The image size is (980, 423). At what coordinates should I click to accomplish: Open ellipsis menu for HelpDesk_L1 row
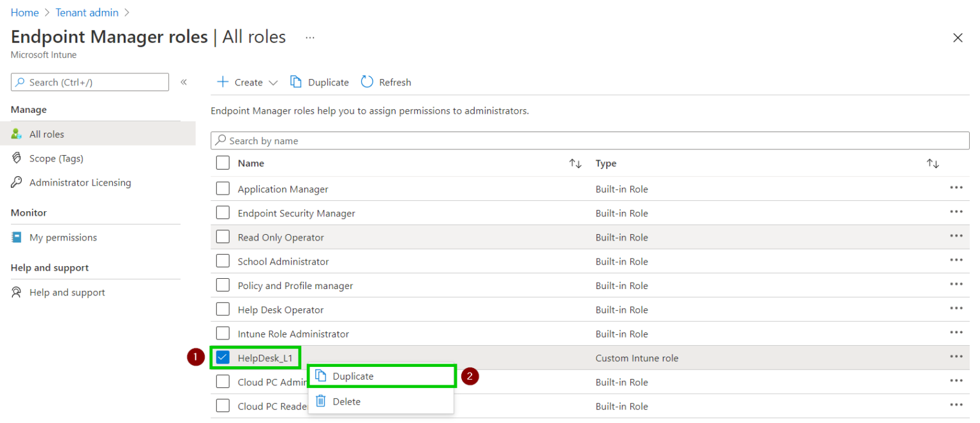tap(956, 357)
